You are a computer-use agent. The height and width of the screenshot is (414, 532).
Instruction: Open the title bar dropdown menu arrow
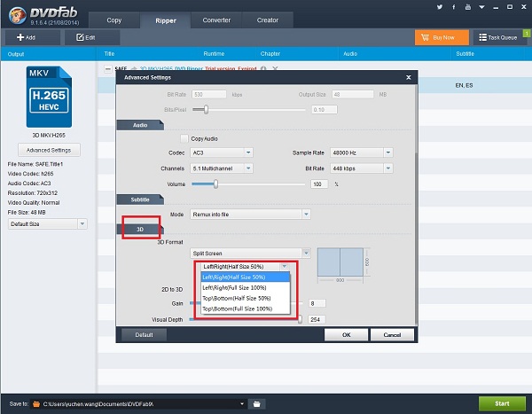point(481,7)
